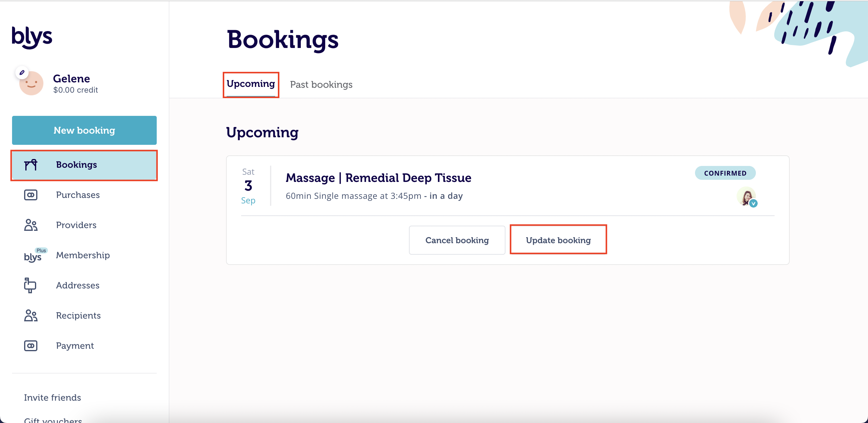Open the provider's profile thumbnail
The height and width of the screenshot is (423, 868).
747,197
